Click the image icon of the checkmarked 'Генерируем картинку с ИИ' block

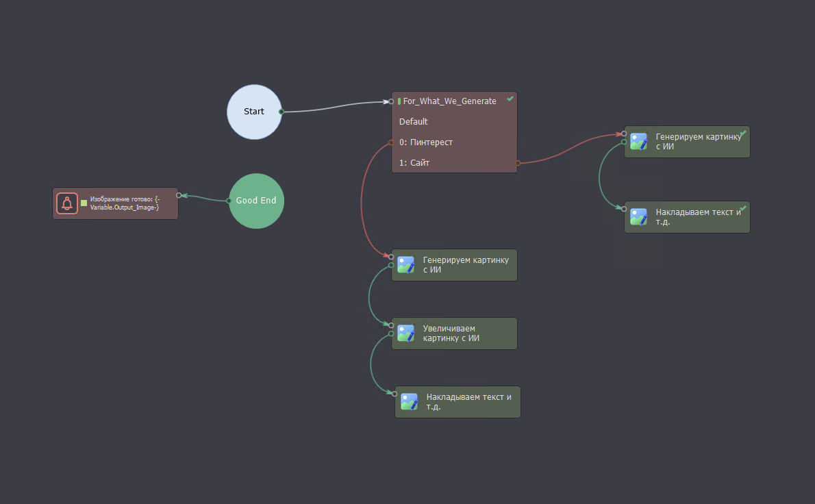(639, 141)
